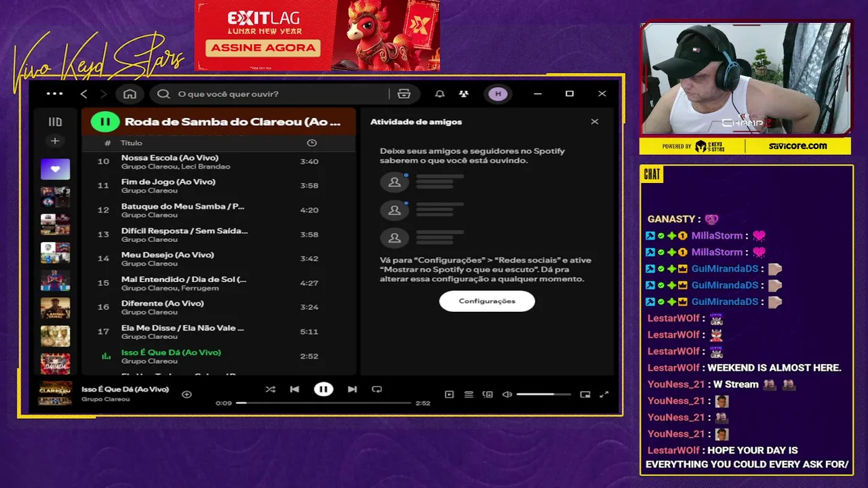Pause using the player bar button

323,389
